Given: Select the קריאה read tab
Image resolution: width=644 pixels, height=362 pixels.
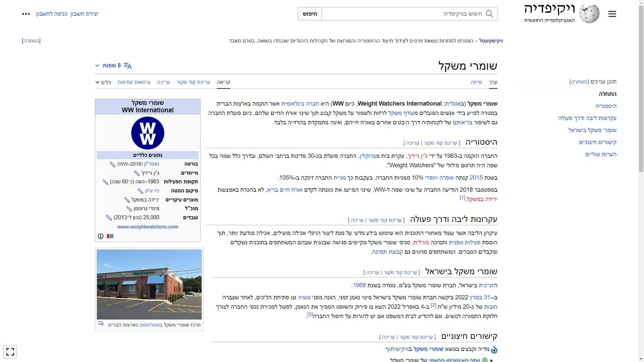Looking at the screenshot, I should pos(223,82).
